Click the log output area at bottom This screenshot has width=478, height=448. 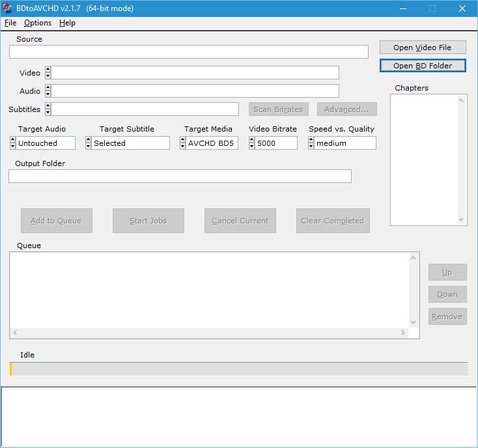tap(239, 416)
